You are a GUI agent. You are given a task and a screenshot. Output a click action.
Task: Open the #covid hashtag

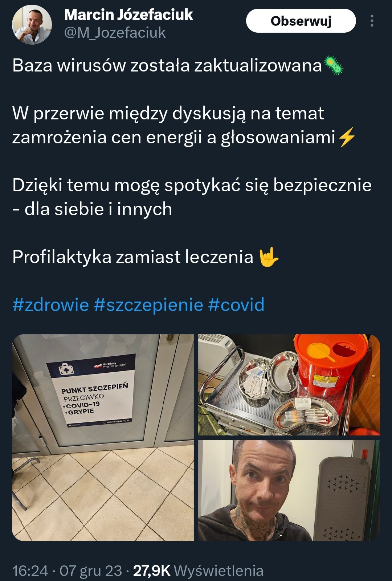pyautogui.click(x=236, y=305)
